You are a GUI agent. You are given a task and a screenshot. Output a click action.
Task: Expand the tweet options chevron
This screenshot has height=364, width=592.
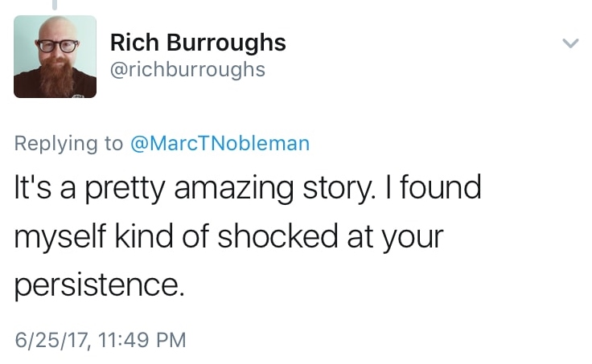(x=569, y=43)
